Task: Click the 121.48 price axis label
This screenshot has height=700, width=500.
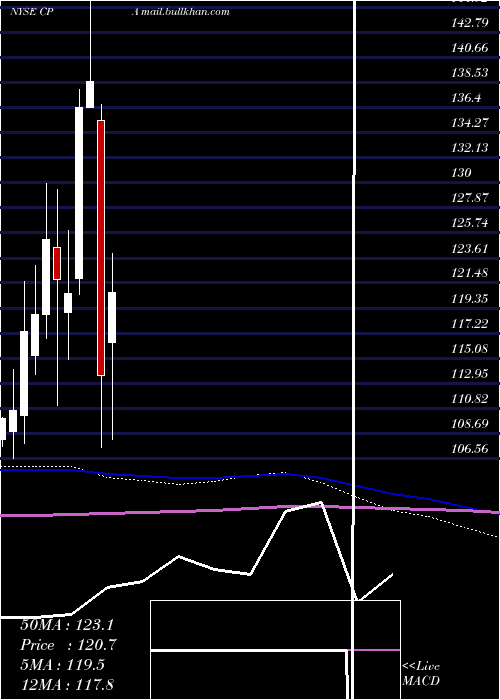Action: (470, 273)
